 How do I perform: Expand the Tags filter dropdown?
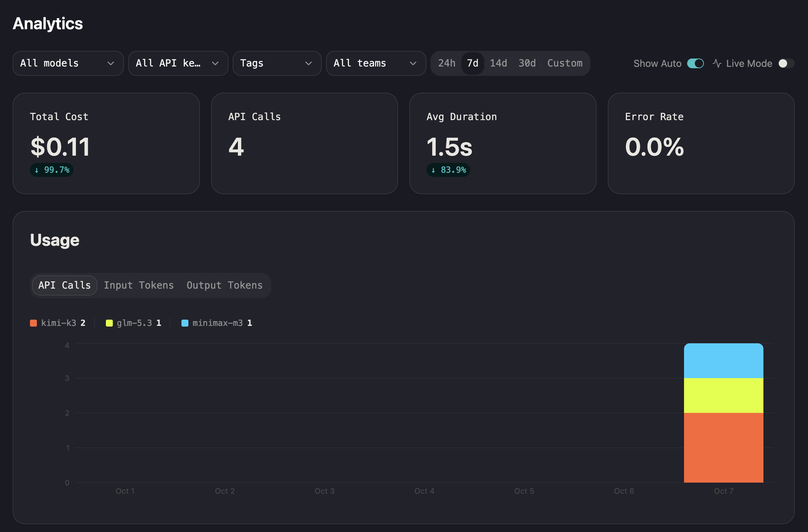[x=277, y=63]
